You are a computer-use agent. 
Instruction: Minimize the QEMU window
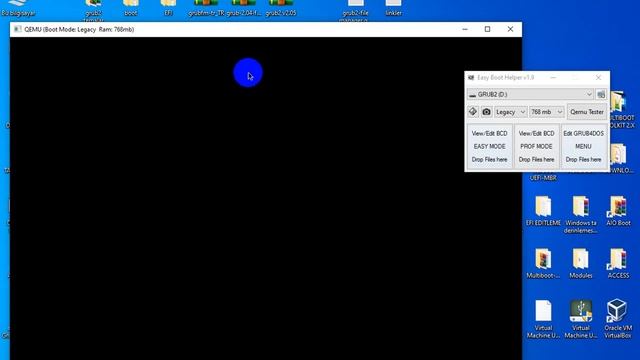[x=465, y=29]
